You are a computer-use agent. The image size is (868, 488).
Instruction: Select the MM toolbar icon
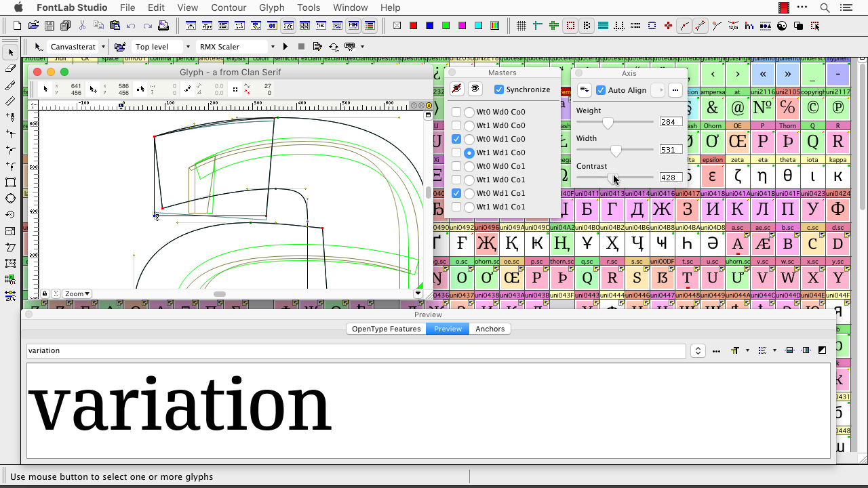coord(353,26)
